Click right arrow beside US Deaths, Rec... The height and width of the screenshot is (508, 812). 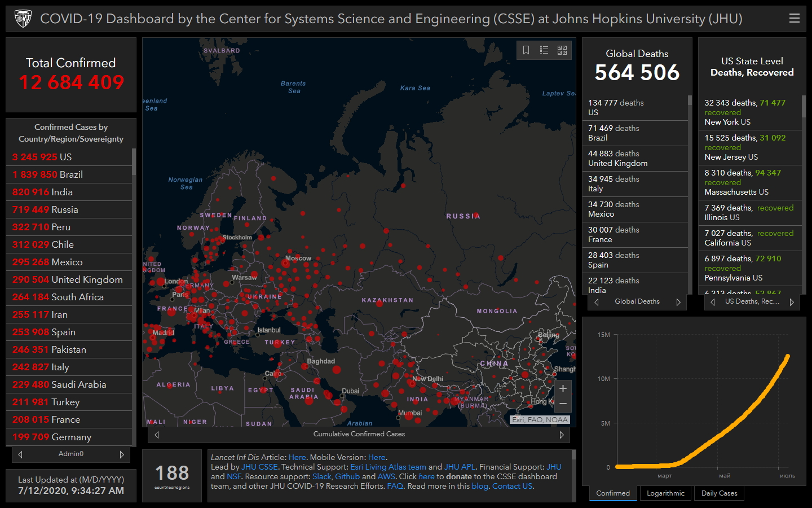(792, 302)
